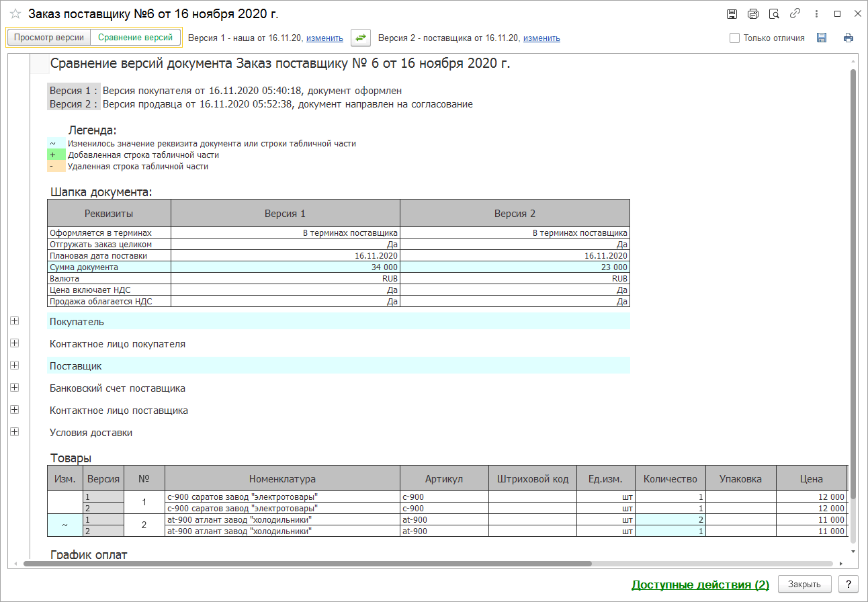Expand the 'Поставщик' section
The width and height of the screenshot is (868, 602).
[15, 365]
